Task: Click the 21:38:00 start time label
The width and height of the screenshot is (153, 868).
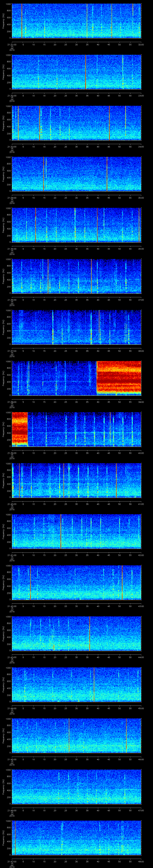Action: (x=12, y=402)
